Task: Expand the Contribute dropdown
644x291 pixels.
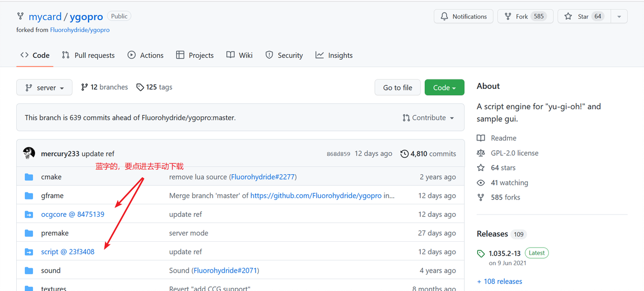Action: click(x=428, y=118)
